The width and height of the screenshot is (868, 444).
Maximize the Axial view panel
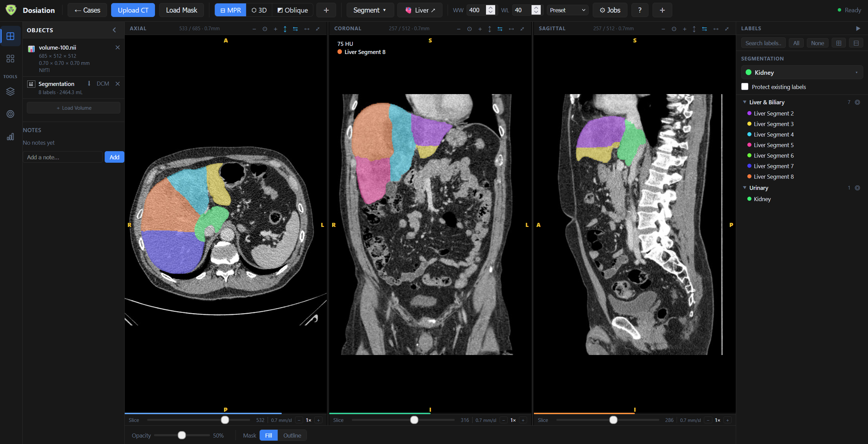318,29
